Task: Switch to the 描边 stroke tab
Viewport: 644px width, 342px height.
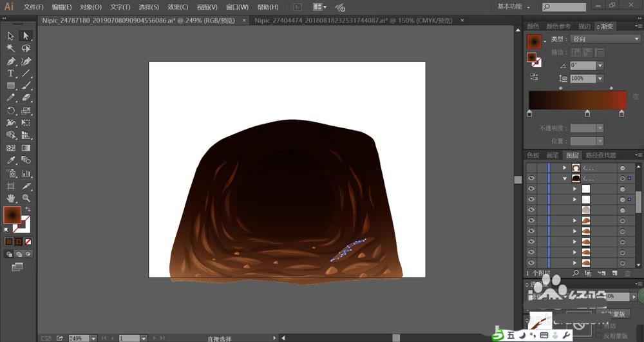Action: pyautogui.click(x=584, y=26)
